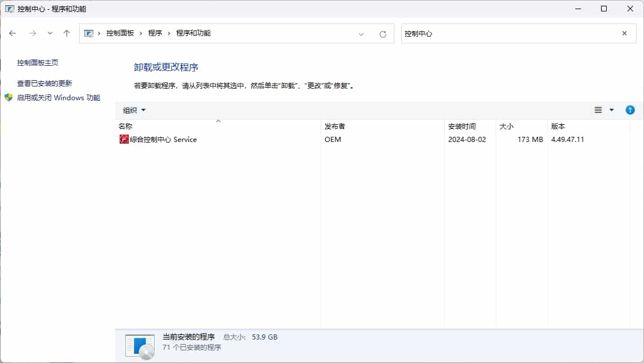Image resolution: width=644 pixels, height=363 pixels.
Task: Open more view options arrow
Action: tap(611, 110)
